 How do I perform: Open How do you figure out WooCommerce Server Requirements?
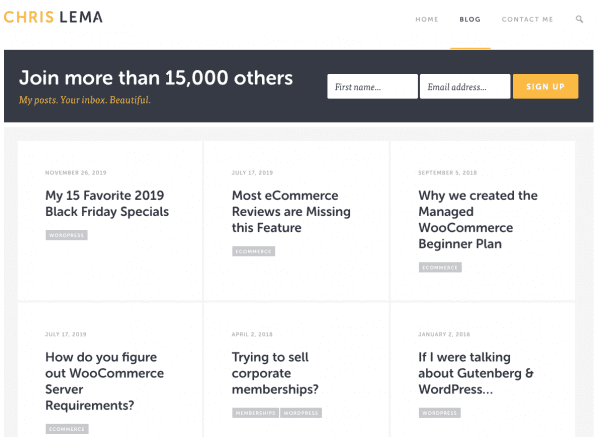tap(104, 381)
